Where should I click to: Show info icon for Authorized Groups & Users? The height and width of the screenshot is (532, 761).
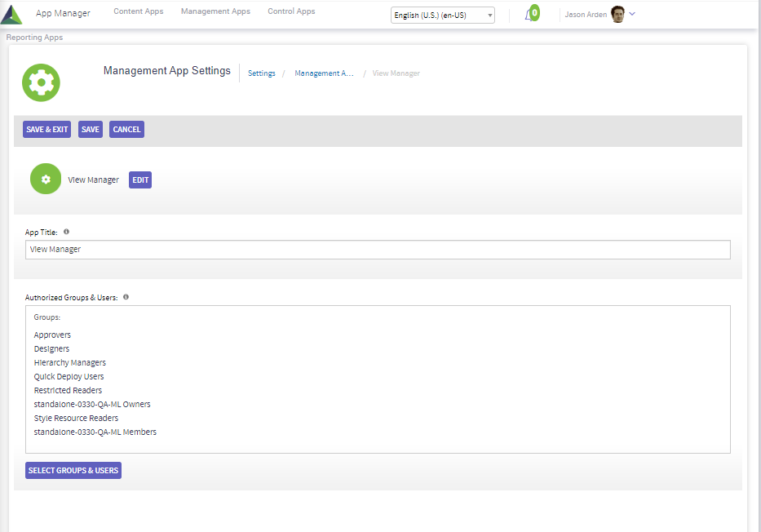(x=126, y=297)
